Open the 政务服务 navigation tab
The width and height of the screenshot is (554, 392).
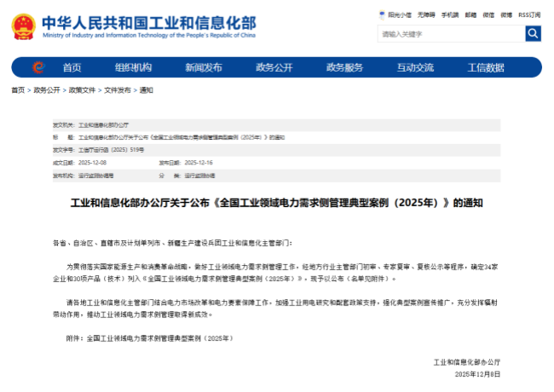pyautogui.click(x=345, y=67)
